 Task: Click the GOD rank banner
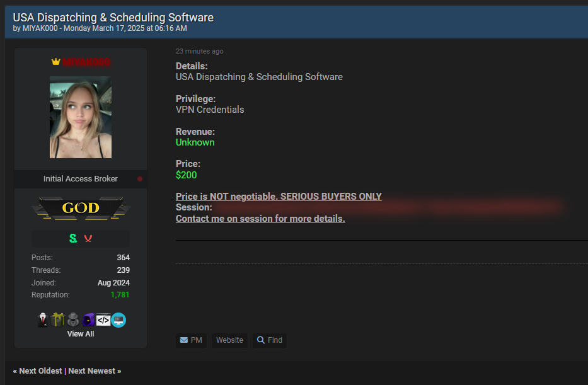[81, 208]
